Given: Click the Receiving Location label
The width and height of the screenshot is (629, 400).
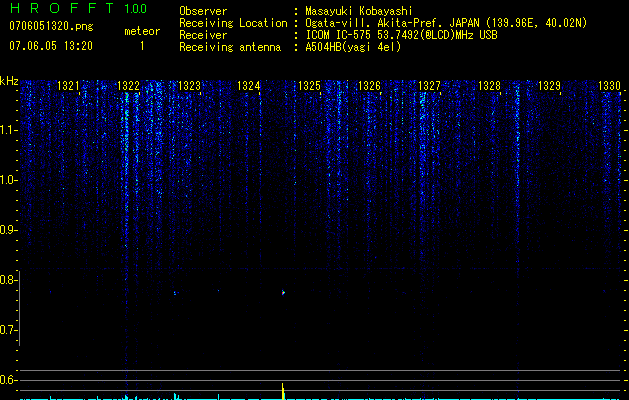Looking at the screenshot, I should tap(233, 23).
